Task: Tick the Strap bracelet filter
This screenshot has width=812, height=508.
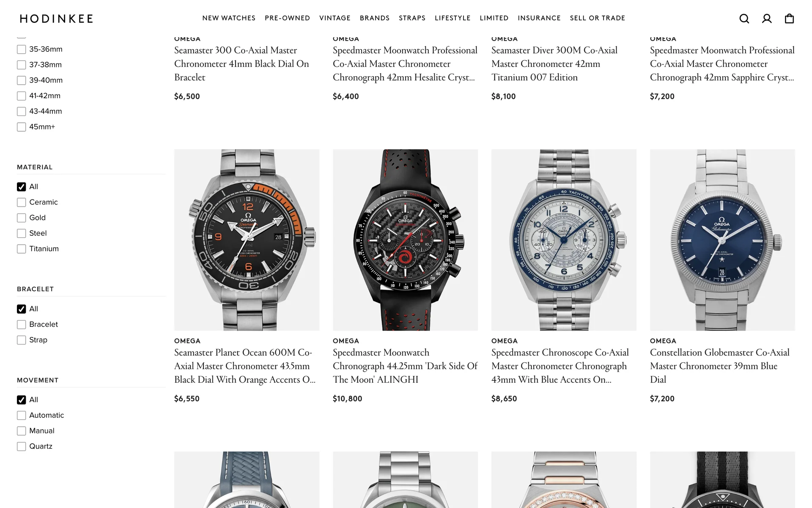Action: 22,340
